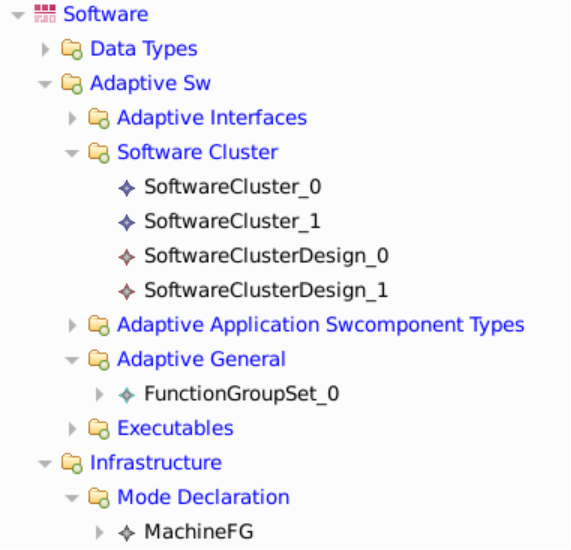Viewport: 571px width, 550px height.
Task: Click the SoftwareCluster_0 blue star icon
Action: 127,188
